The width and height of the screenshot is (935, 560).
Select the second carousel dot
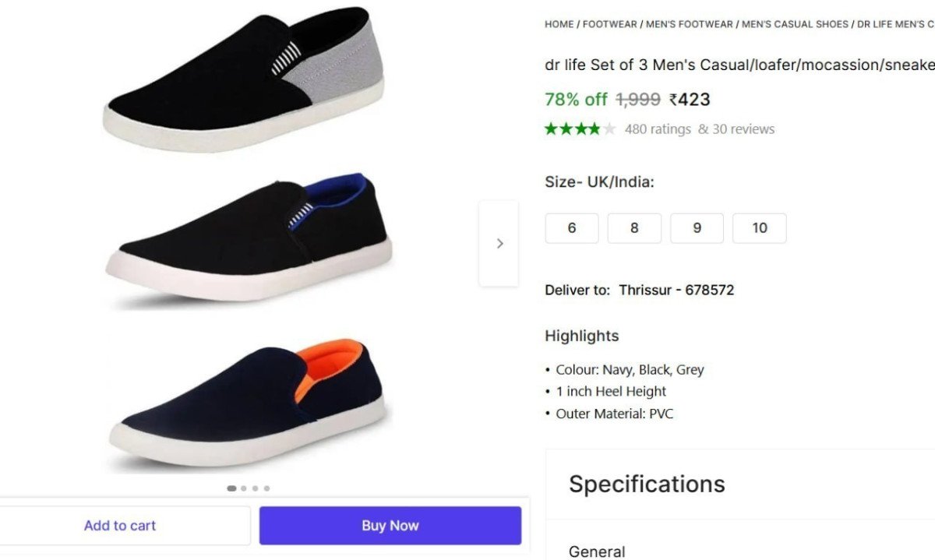(243, 488)
